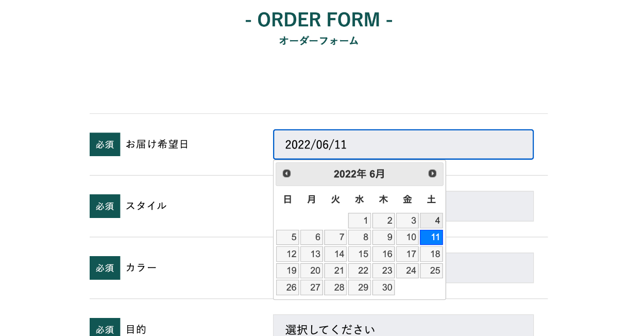Select June 13 on the datepicker
The width and height of the screenshot is (644, 336).
click(x=312, y=254)
